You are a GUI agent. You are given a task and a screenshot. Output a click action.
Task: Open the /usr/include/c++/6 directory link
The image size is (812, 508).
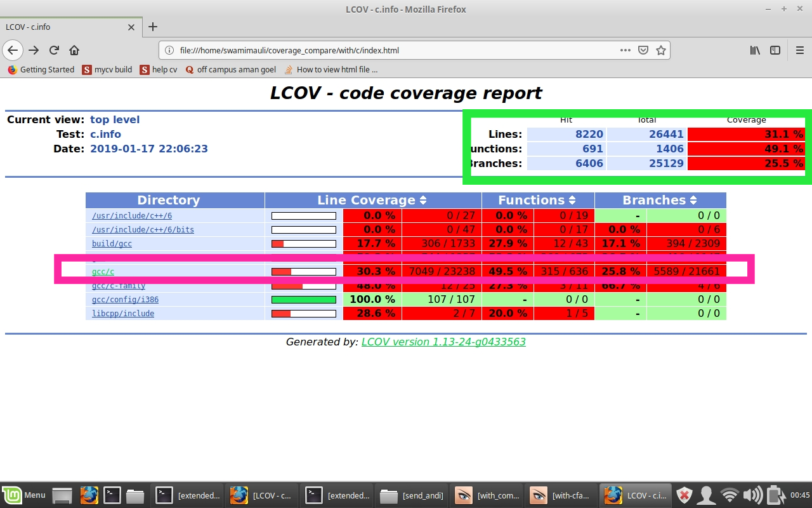(132, 216)
